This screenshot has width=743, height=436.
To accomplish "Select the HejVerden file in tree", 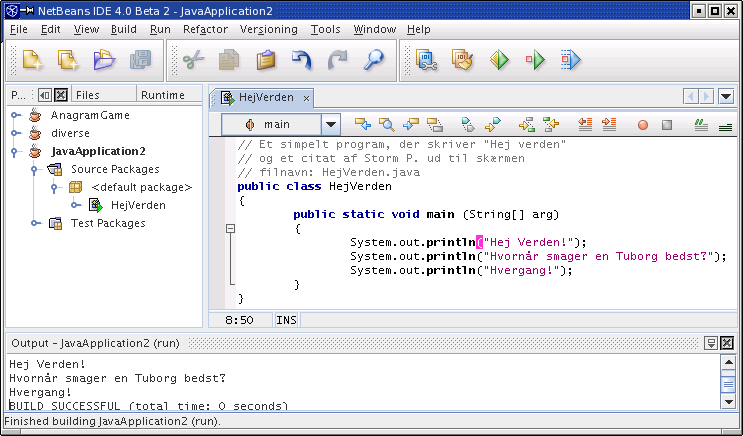I will (138, 205).
